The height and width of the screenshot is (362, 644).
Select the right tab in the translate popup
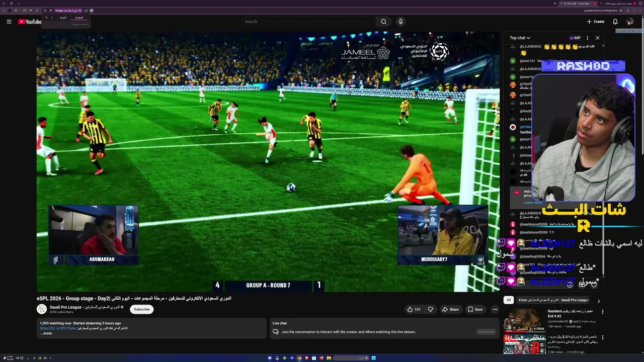[79, 18]
